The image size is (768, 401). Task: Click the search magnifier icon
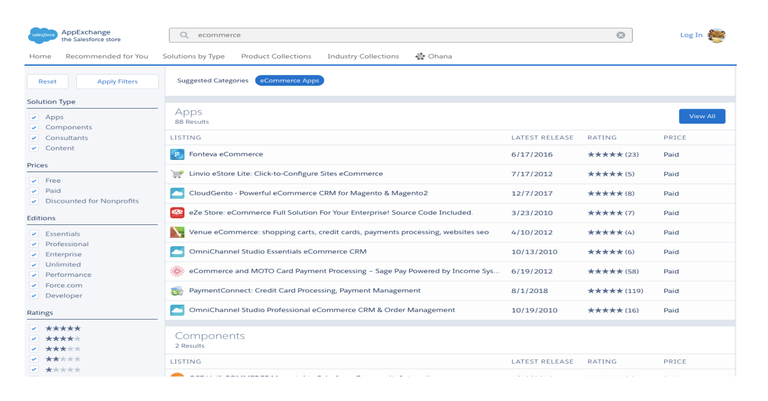point(184,35)
